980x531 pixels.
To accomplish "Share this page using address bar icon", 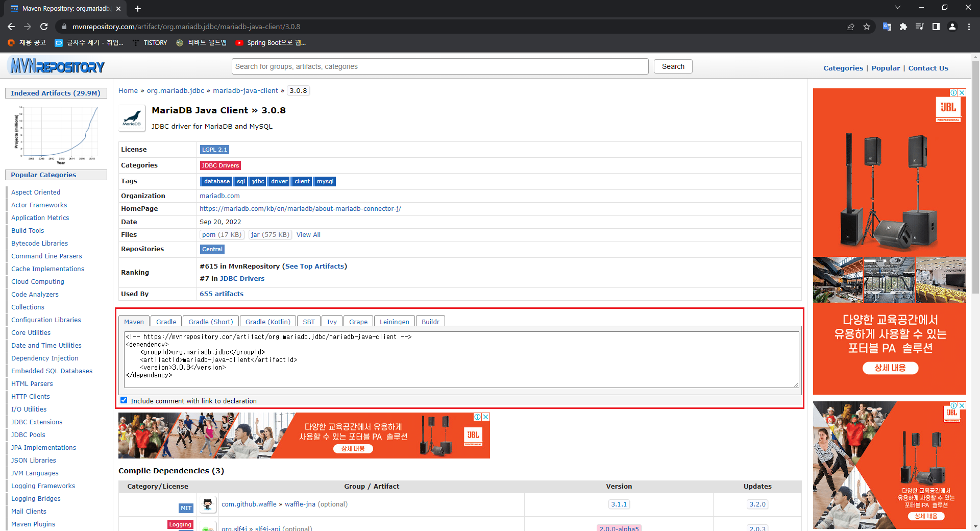I will [850, 27].
